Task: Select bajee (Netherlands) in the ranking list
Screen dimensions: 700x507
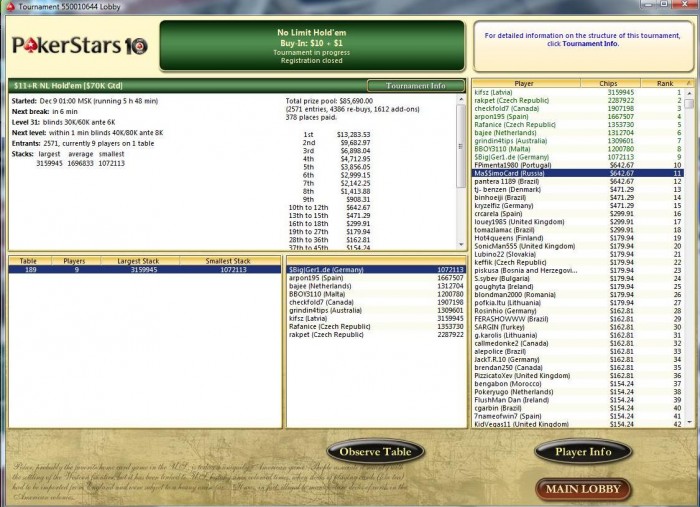Action: (578, 133)
